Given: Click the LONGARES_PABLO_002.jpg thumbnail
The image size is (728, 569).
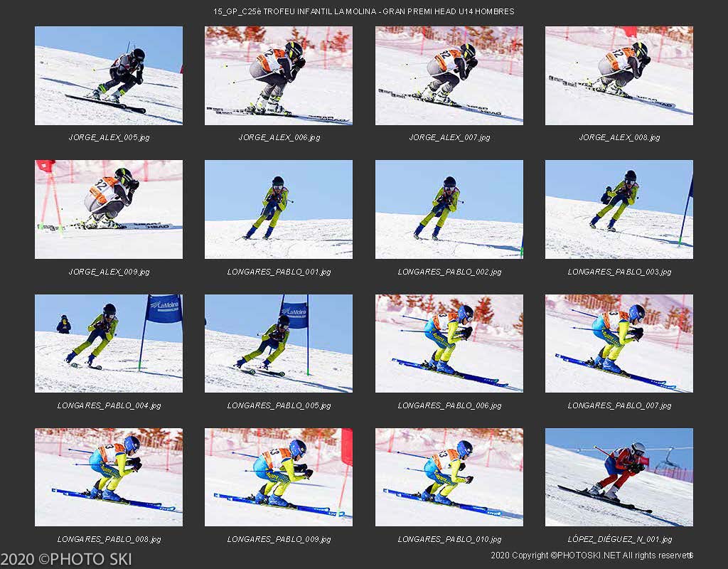Looking at the screenshot, I should 449,210.
